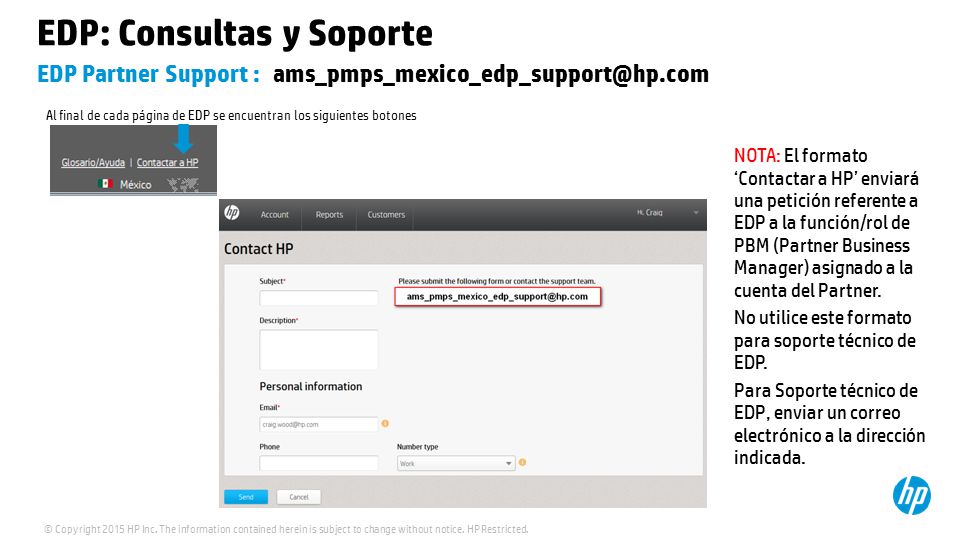Image resolution: width=960 pixels, height=540 pixels.
Task: Click the HP logo in the navigation bar
Action: click(x=232, y=213)
